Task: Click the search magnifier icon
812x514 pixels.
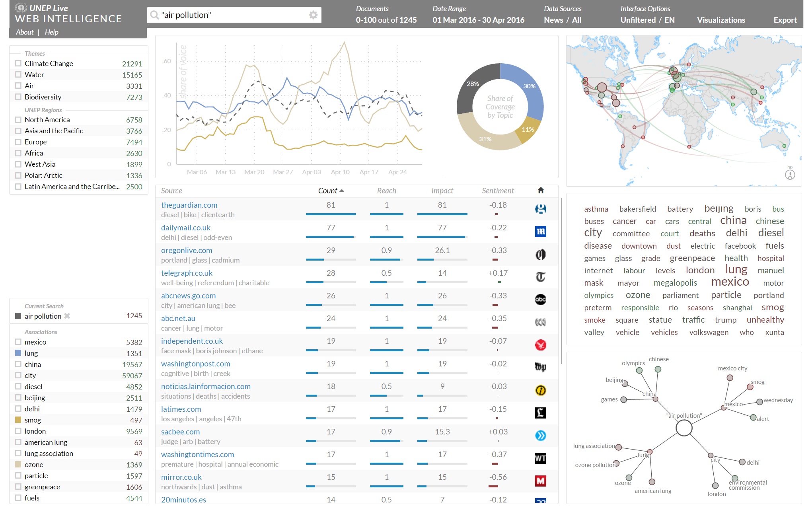Action: (154, 15)
